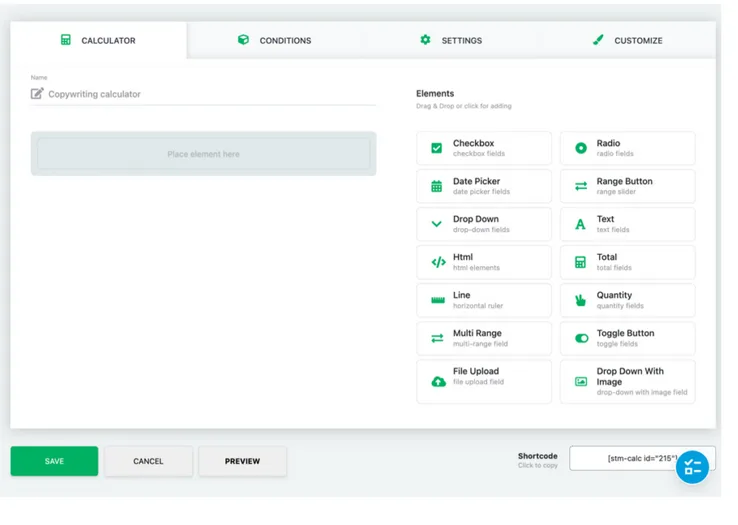738x525 pixels.
Task: Click the Toggle Button switch icon
Action: [581, 338]
